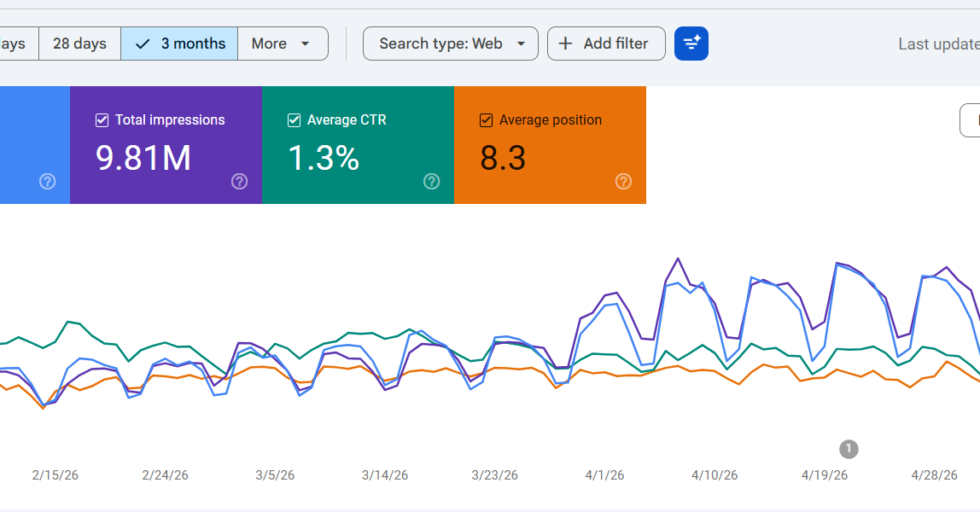Click the 8.3 average position value
Screen dimensions: 980x512
[502, 158]
